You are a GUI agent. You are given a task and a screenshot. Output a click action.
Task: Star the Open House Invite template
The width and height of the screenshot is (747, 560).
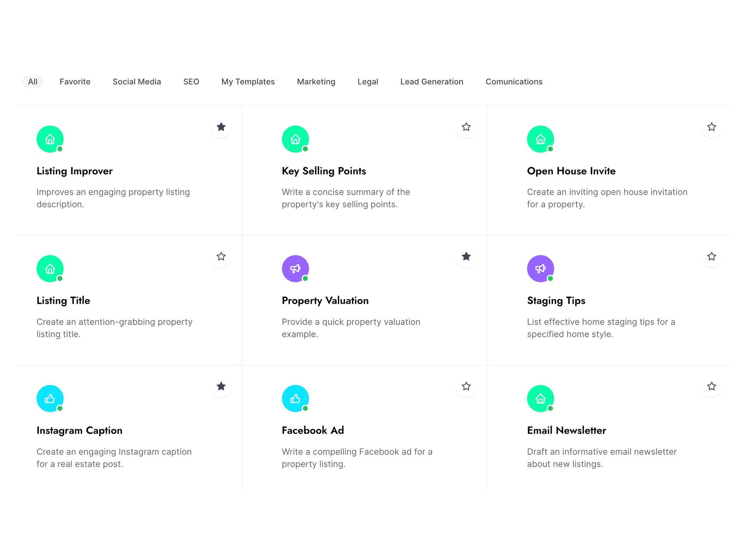tap(711, 127)
